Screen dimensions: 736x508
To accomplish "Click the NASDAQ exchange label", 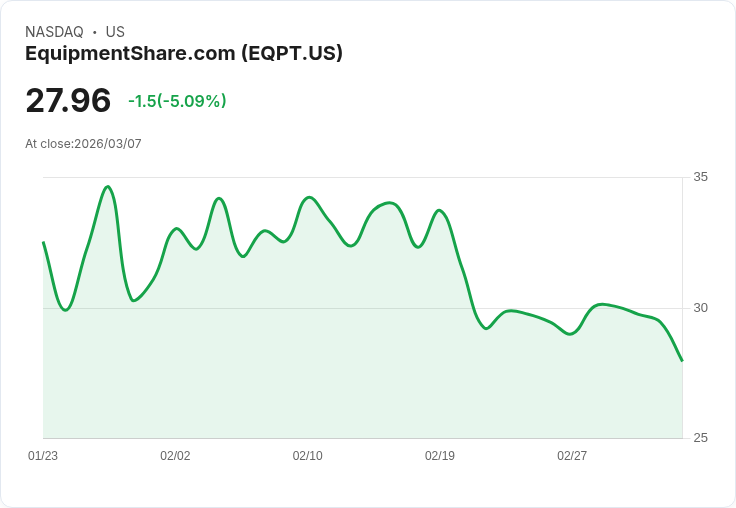I will (x=54, y=32).
